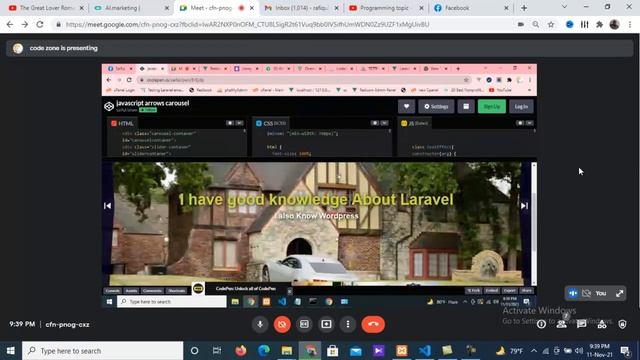
Task: Launch Microsoft Edge from the taskbar
Action: point(264,351)
